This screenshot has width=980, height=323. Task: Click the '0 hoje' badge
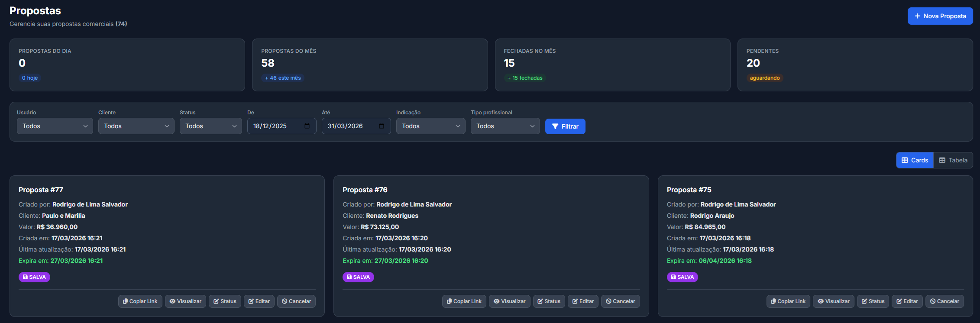pyautogui.click(x=30, y=78)
